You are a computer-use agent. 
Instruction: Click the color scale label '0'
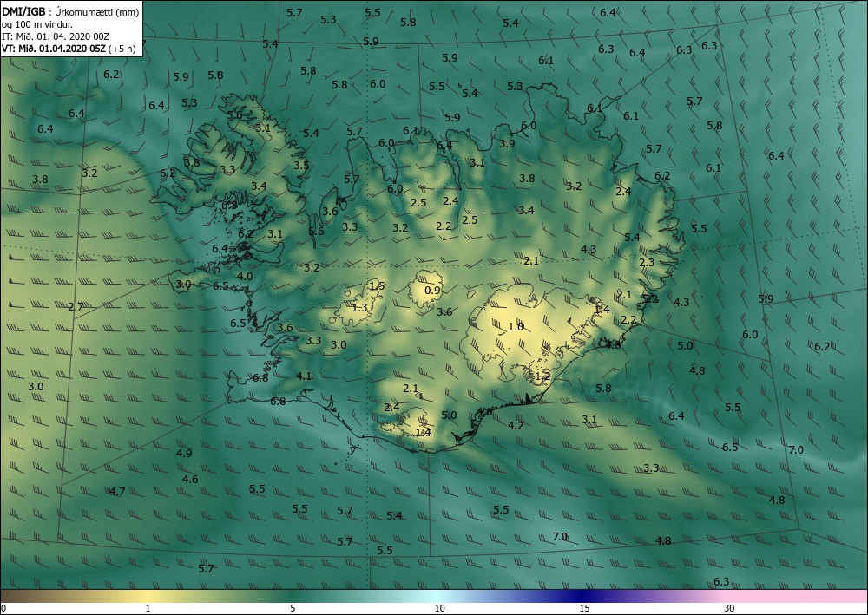pyautogui.click(x=3, y=609)
